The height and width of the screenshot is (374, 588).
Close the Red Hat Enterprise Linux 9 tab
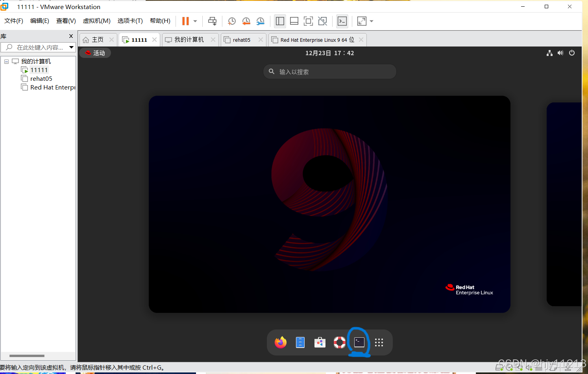tap(361, 40)
